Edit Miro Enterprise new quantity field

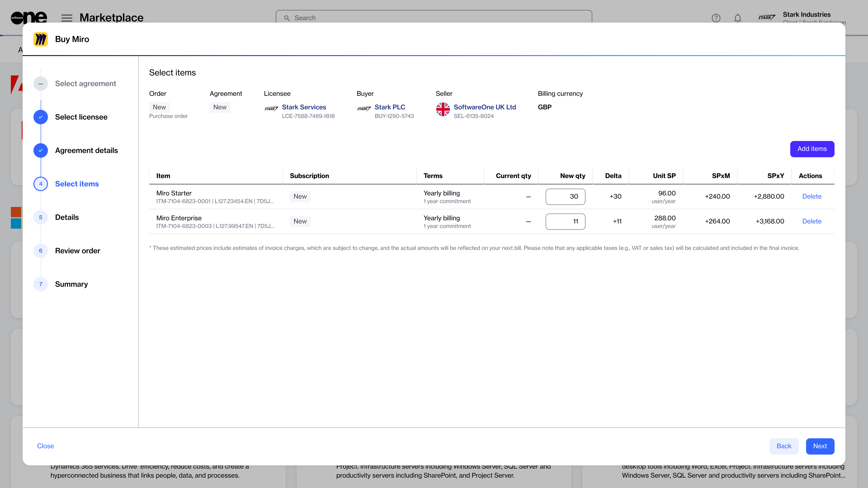pyautogui.click(x=565, y=222)
